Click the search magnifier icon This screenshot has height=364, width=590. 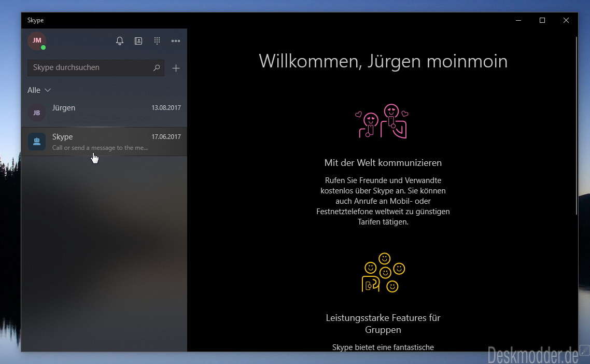157,68
